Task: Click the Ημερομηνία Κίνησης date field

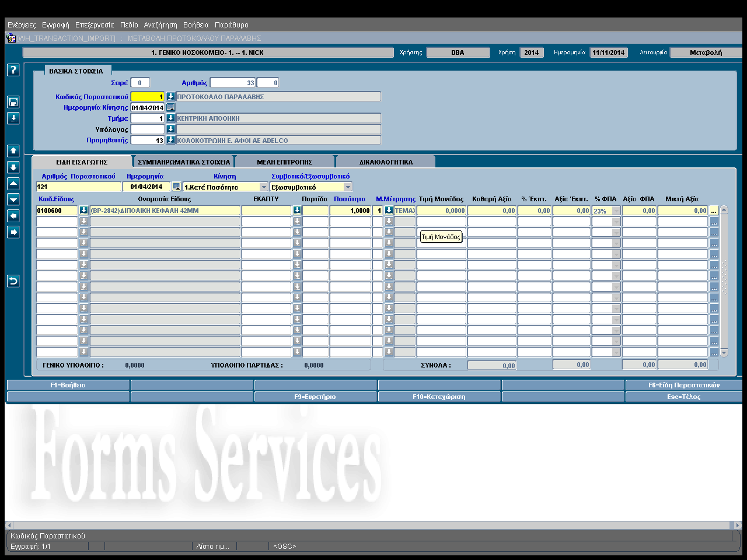Action: point(148,107)
